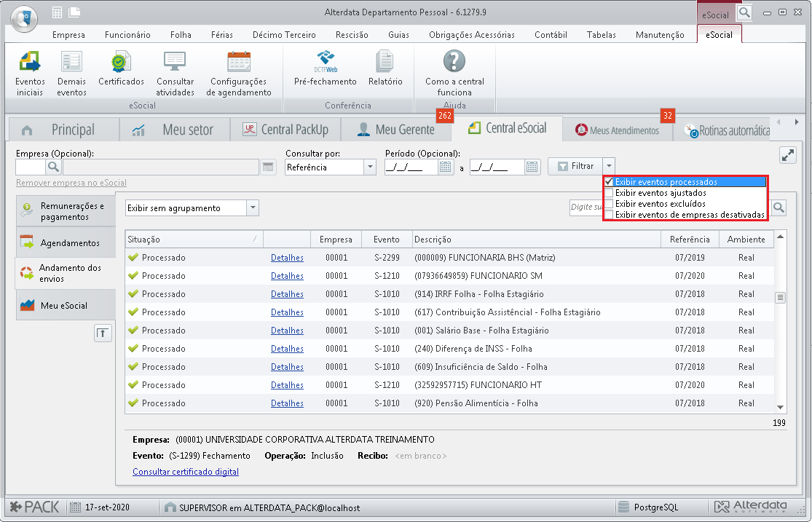Expand the Central eSocial panel to fullscreen
Viewport: 812px width, 522px height.
pos(788,155)
